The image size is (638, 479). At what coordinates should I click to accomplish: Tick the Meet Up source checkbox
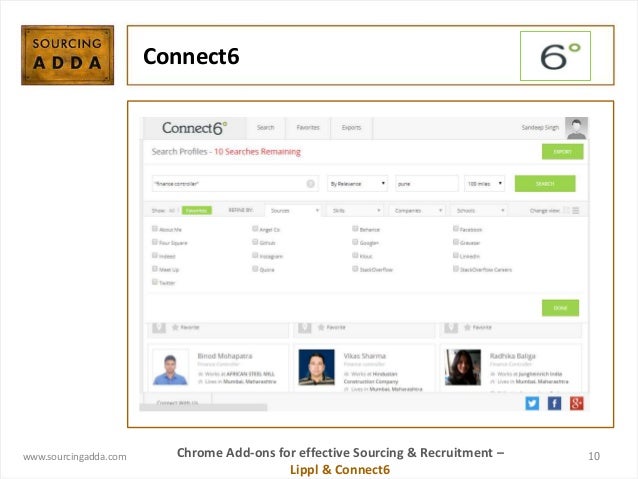(x=155, y=269)
